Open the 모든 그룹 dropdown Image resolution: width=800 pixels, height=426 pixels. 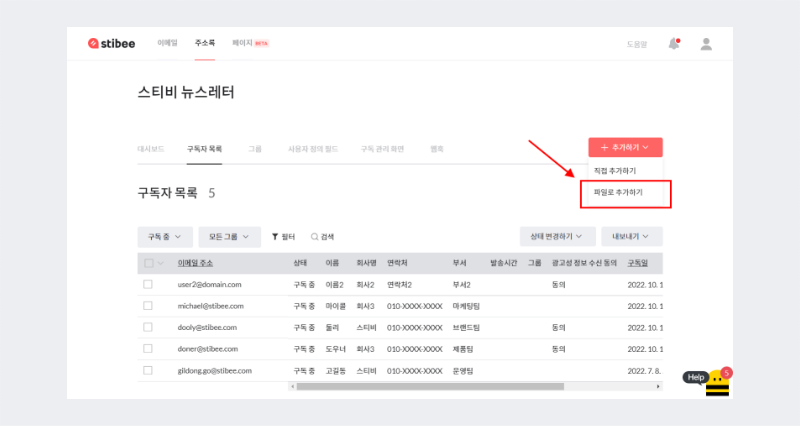point(229,237)
